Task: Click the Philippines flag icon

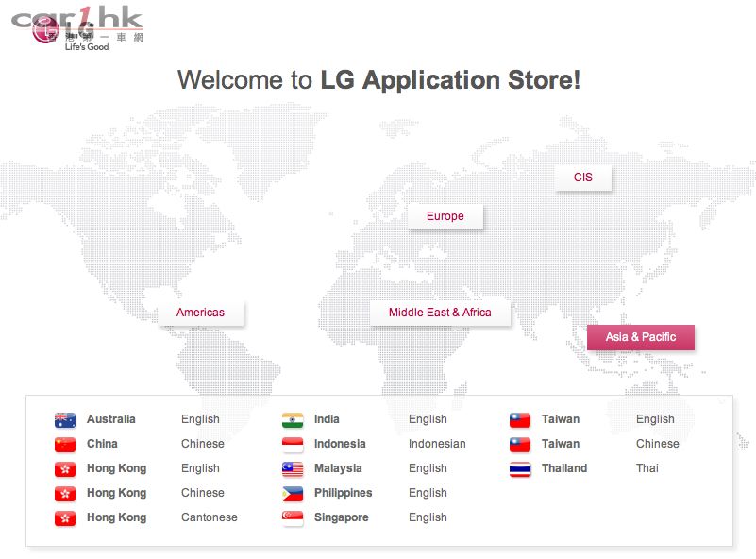Action: [293, 494]
